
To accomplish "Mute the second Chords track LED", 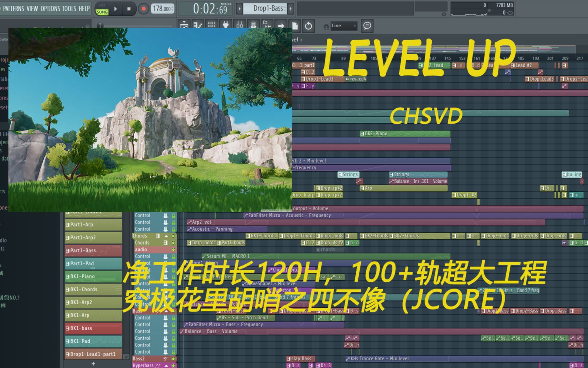I will click(x=173, y=243).
